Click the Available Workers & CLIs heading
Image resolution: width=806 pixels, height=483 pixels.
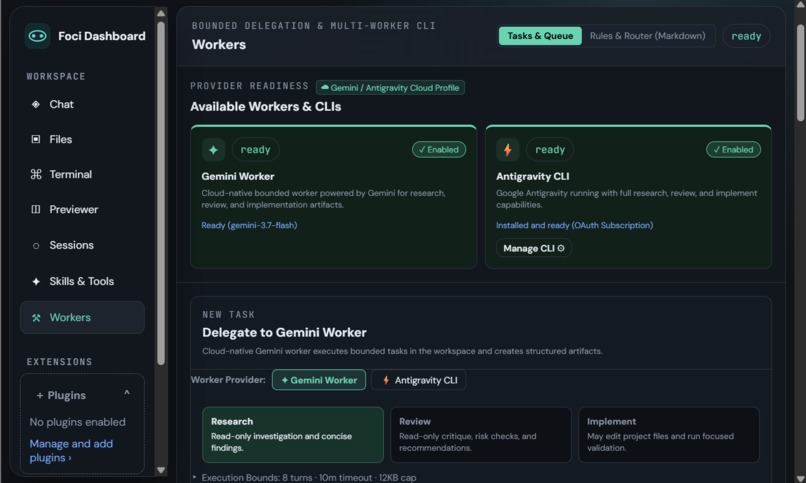(266, 106)
